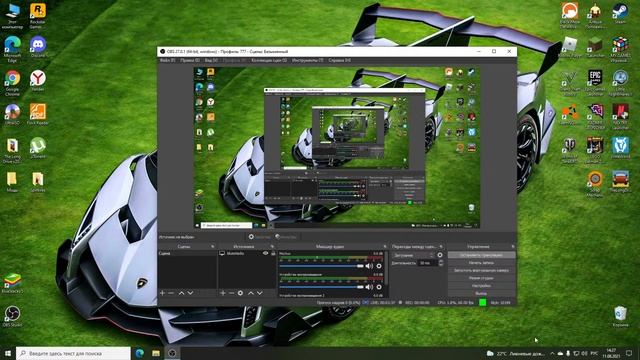Open the Filters button above the docks
Image resolution: width=640 pixels, height=360 pixels.
[286, 237]
